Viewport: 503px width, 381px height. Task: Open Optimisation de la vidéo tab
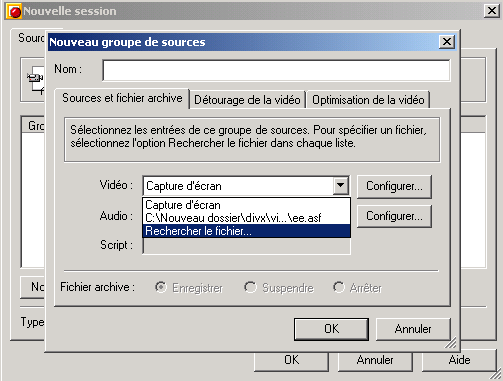[368, 100]
